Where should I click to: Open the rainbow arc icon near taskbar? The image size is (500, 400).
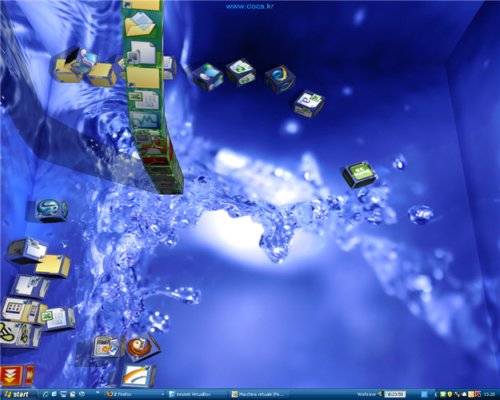tap(139, 375)
